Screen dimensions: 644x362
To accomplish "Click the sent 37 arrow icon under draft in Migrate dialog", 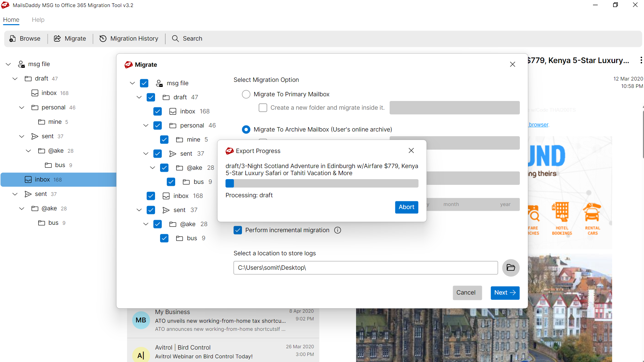I will coord(173,154).
